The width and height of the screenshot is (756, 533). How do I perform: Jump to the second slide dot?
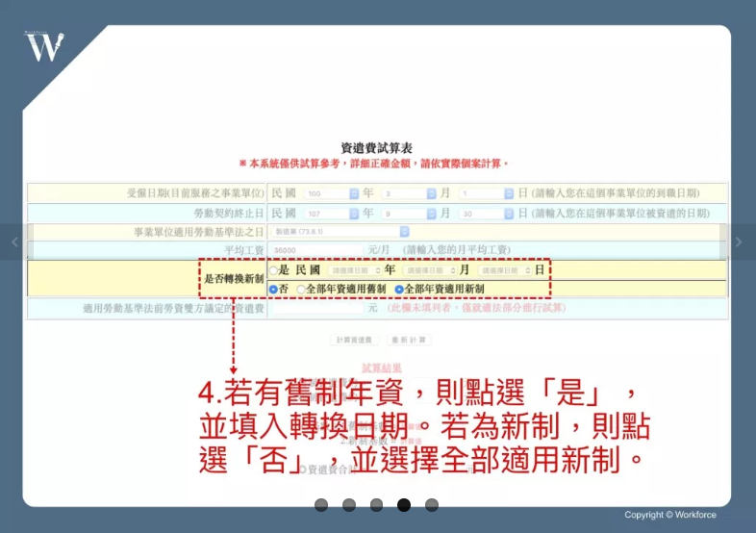349,505
